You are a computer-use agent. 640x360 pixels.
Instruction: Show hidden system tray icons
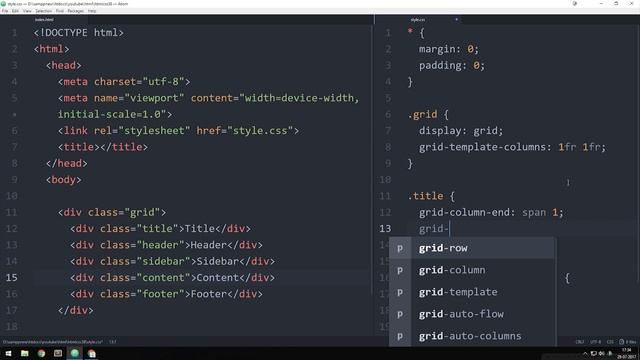tap(585, 353)
